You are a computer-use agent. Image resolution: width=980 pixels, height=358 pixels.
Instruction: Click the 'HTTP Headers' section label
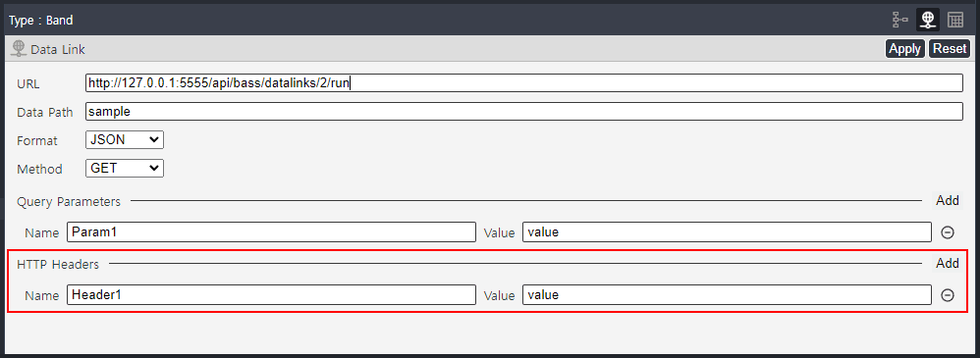pyautogui.click(x=58, y=264)
